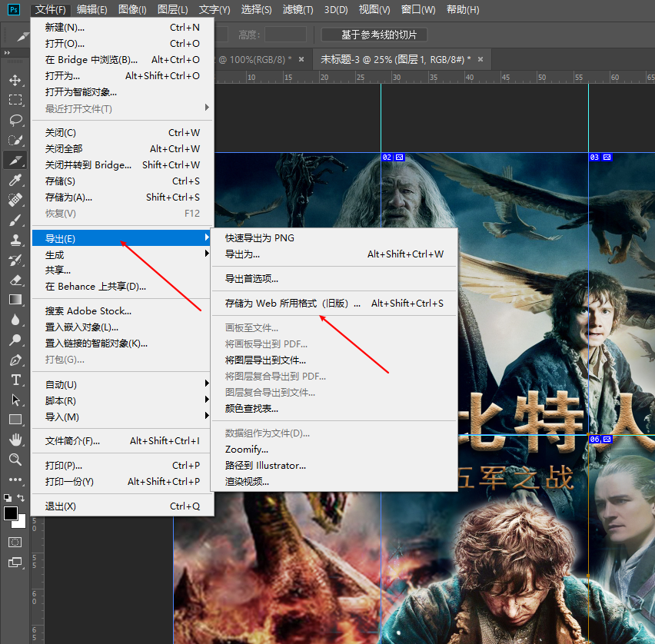Image resolution: width=655 pixels, height=644 pixels.
Task: Select the Hand tool
Action: pos(15,440)
